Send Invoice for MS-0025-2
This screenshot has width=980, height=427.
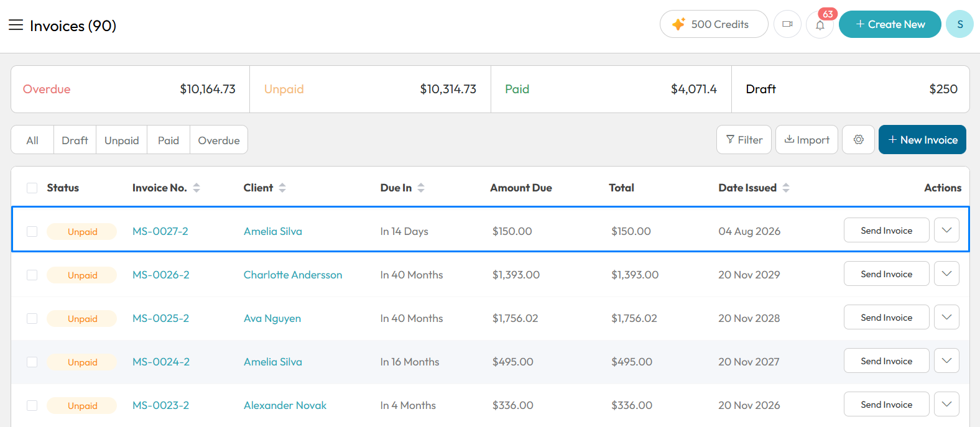coord(886,317)
